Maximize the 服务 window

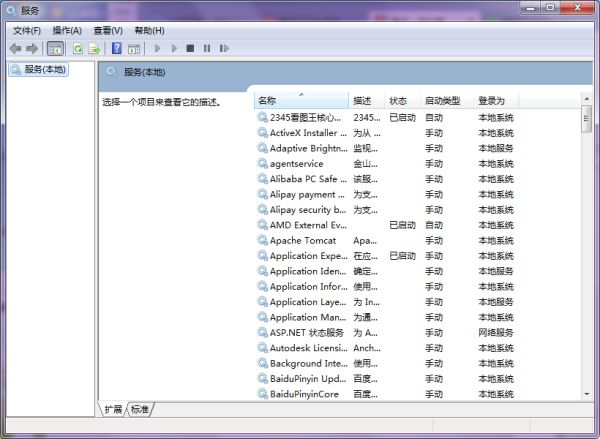(550, 8)
